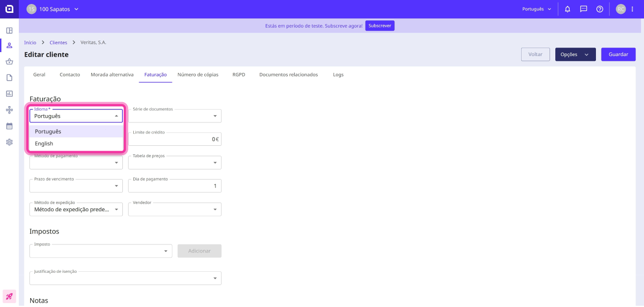This screenshot has width=644, height=307.
Task: Open the shopping basket icon in sidebar
Action: click(x=9, y=61)
